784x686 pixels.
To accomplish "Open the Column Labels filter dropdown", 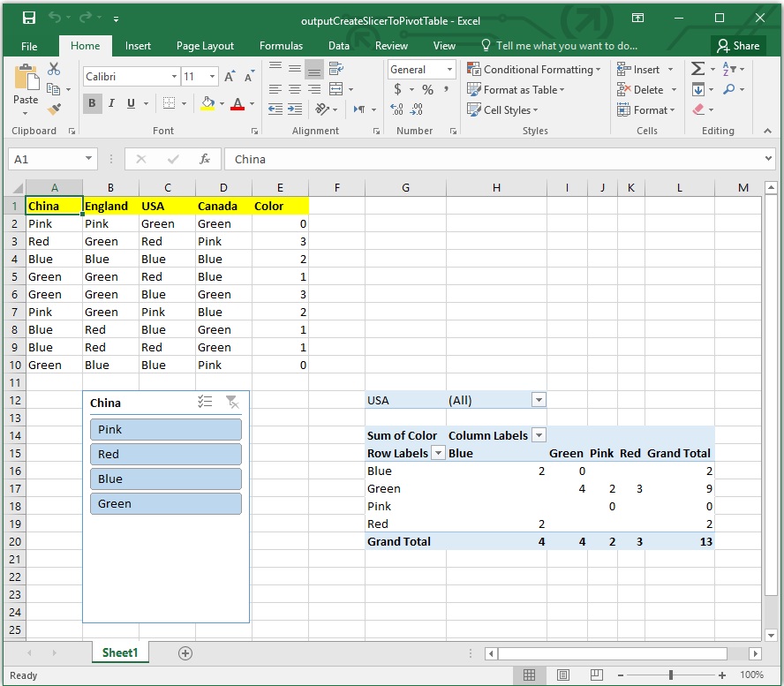I will [537, 434].
